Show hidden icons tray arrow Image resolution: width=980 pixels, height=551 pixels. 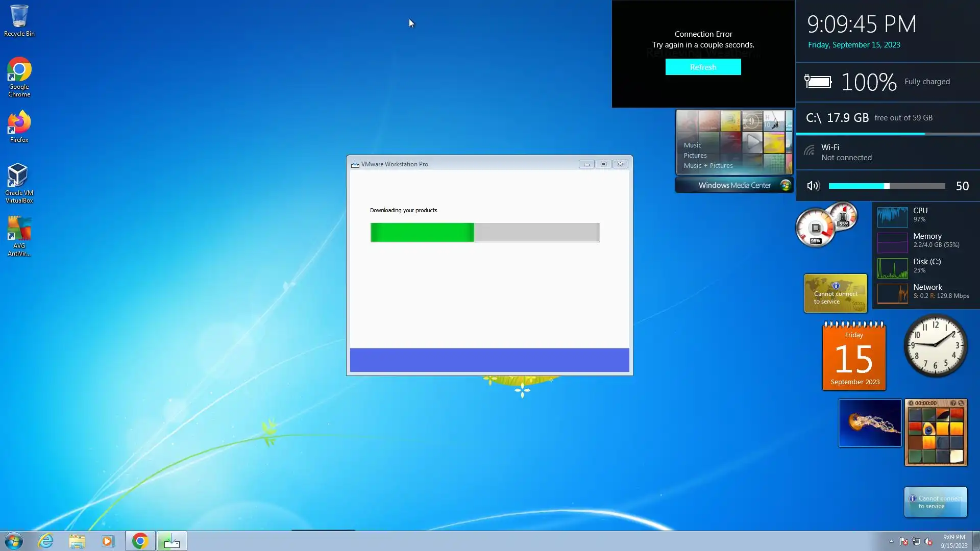tap(891, 542)
